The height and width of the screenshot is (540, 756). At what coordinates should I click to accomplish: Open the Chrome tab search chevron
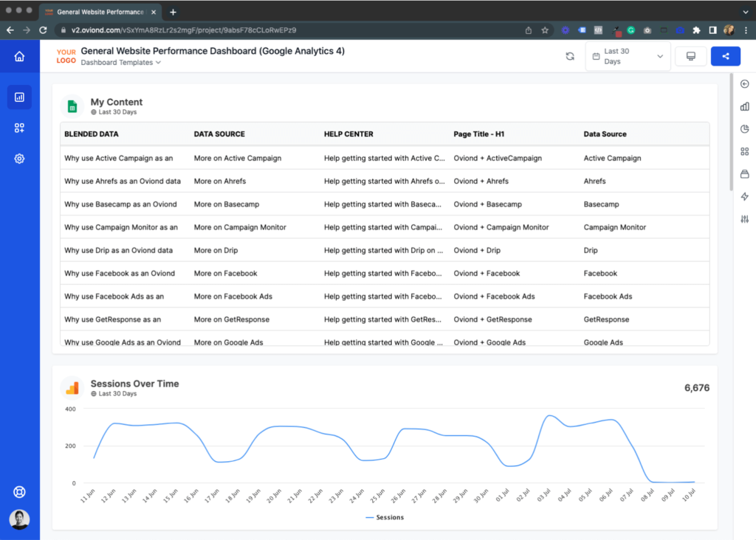[x=746, y=12]
